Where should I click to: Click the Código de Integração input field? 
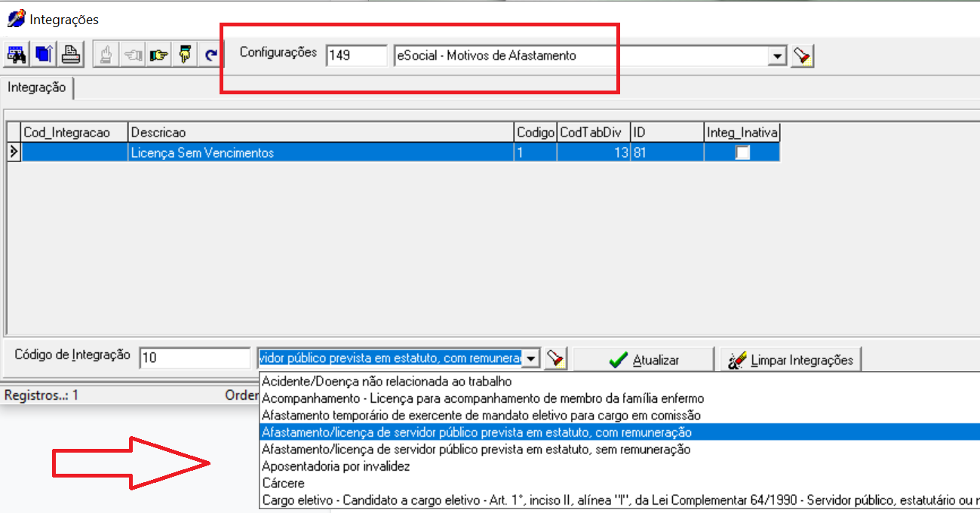click(x=194, y=358)
